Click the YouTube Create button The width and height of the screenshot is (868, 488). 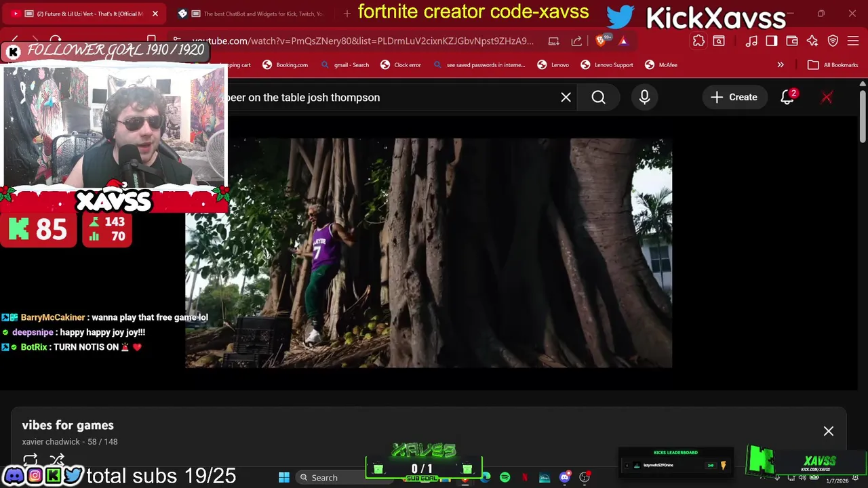(x=734, y=98)
